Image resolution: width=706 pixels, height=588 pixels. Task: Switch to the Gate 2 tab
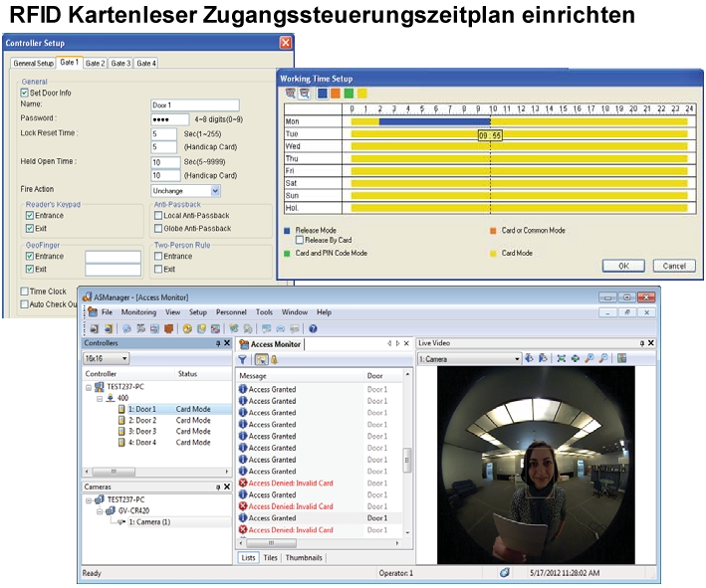[x=95, y=64]
